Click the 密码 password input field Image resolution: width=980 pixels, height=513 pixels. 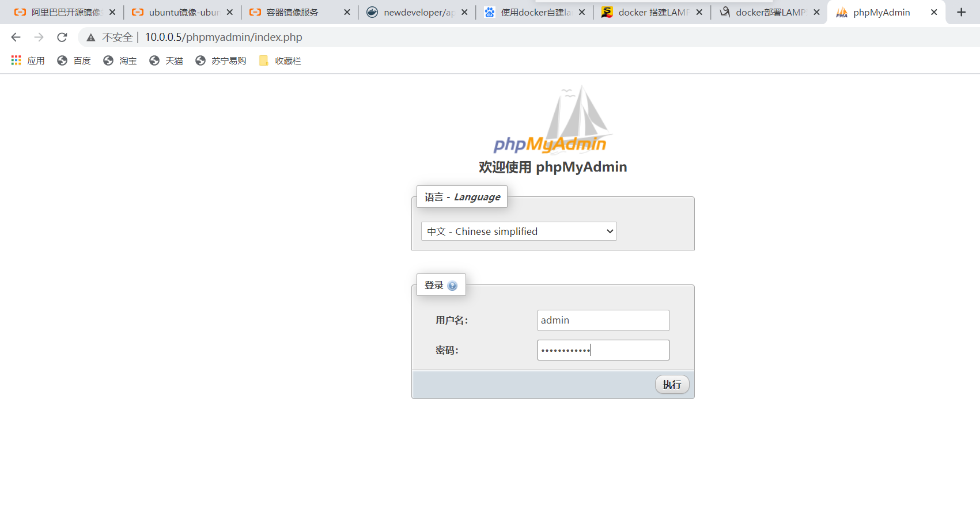(603, 350)
